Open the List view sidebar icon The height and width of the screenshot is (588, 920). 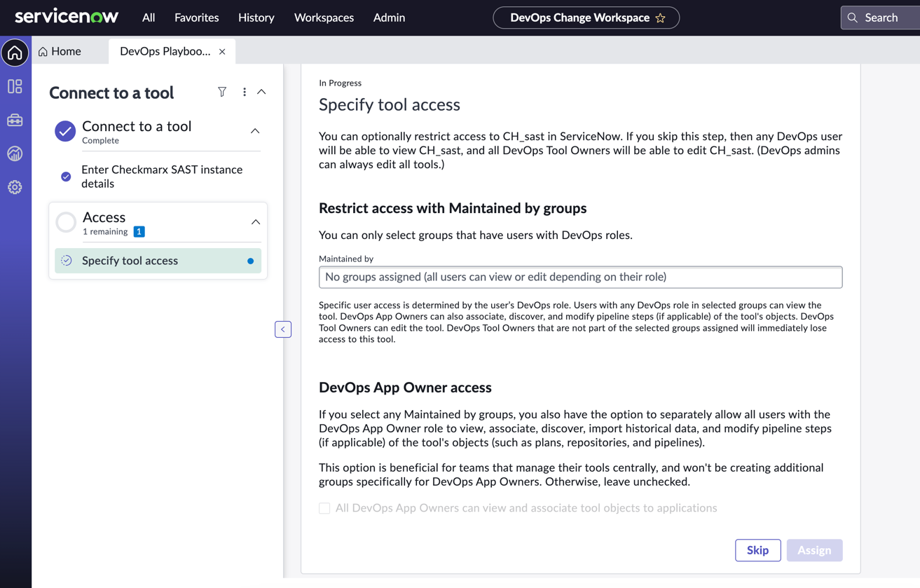(x=15, y=86)
